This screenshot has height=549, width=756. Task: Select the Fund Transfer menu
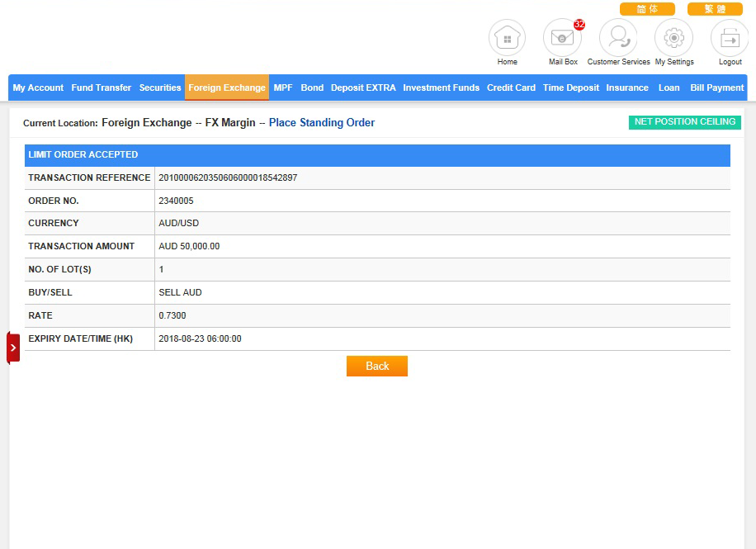tap(101, 88)
